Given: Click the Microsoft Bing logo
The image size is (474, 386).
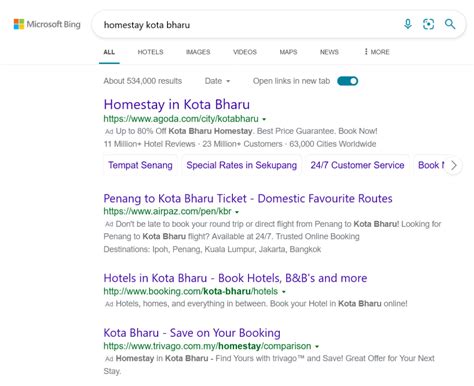Looking at the screenshot, I should point(47,24).
